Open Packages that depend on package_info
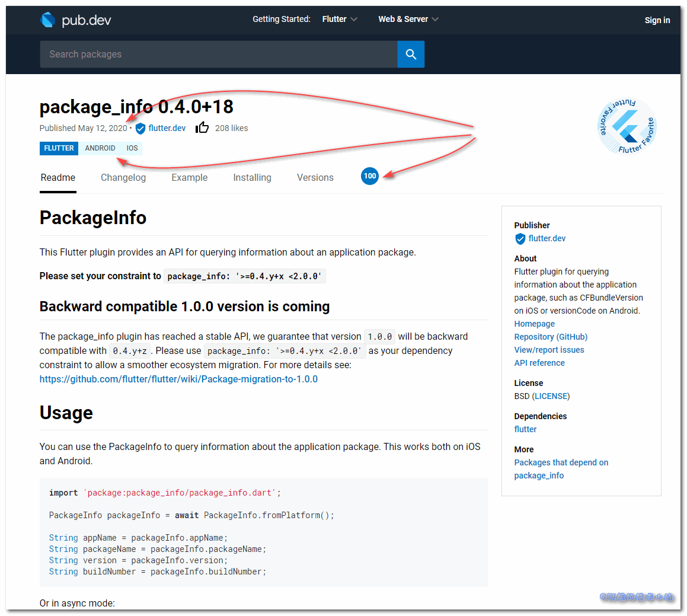This screenshot has height=616, width=687. point(561,469)
